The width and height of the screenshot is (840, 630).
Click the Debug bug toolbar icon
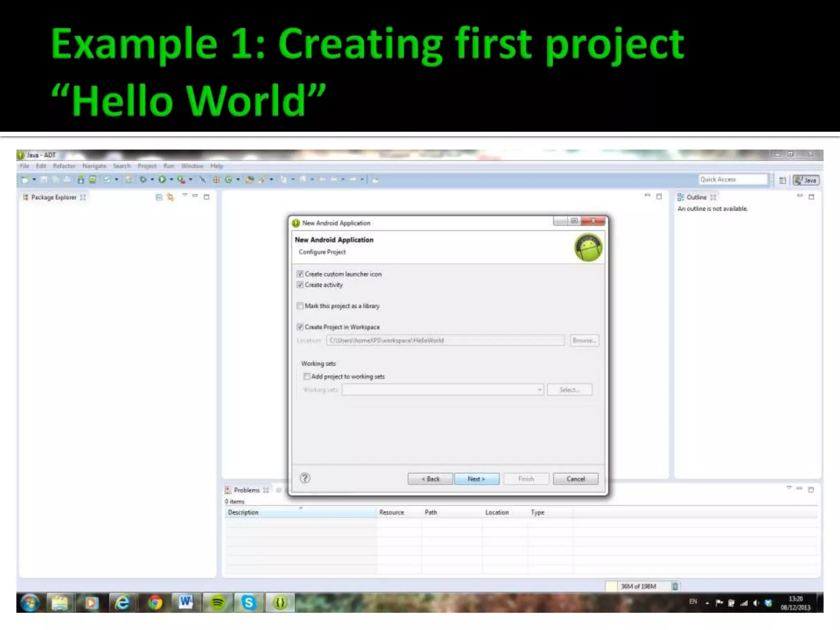click(x=143, y=180)
